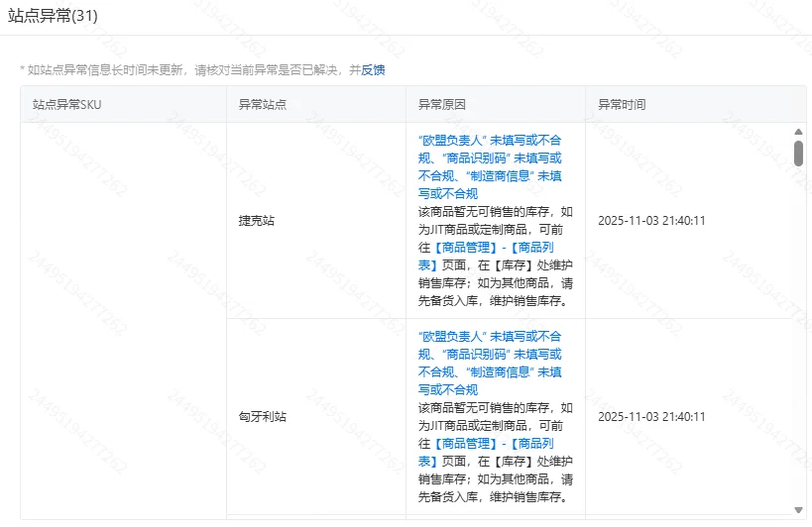Follow 【商品管理】-【商品列表】 link in 捷克站 row
Viewport: 812px width, 527px height.
(486, 248)
